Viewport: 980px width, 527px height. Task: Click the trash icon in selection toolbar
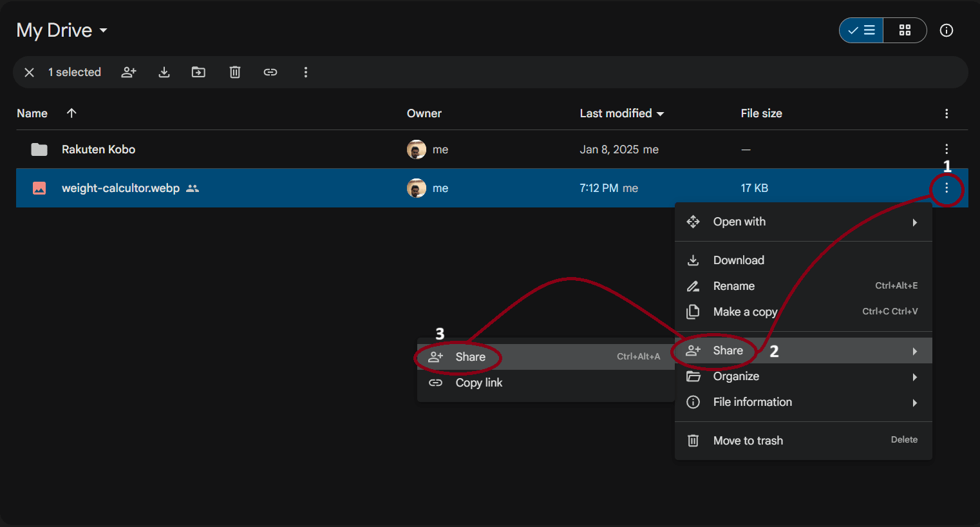(x=235, y=72)
